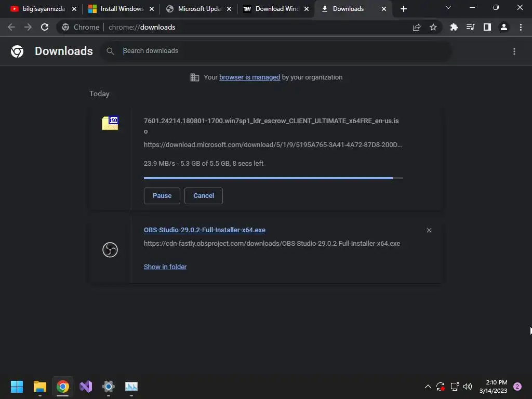Open Visual Studio from the taskbar
This screenshot has width=532, height=399.
point(86,387)
